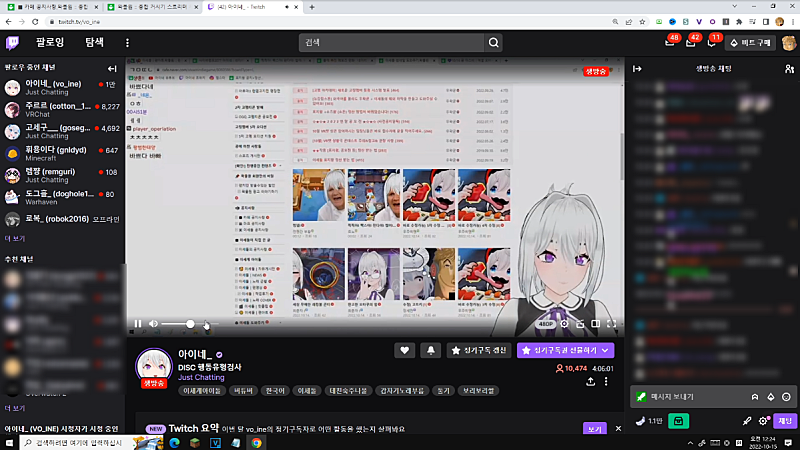Screen dimensions: 800x450
Task: Bookmark this page with star icon
Action: coord(642,22)
